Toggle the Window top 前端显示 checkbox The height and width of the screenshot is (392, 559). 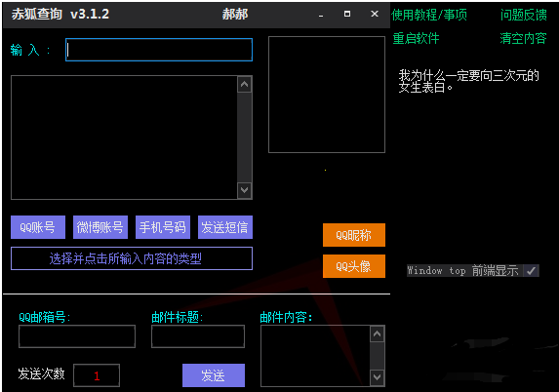[x=531, y=271]
